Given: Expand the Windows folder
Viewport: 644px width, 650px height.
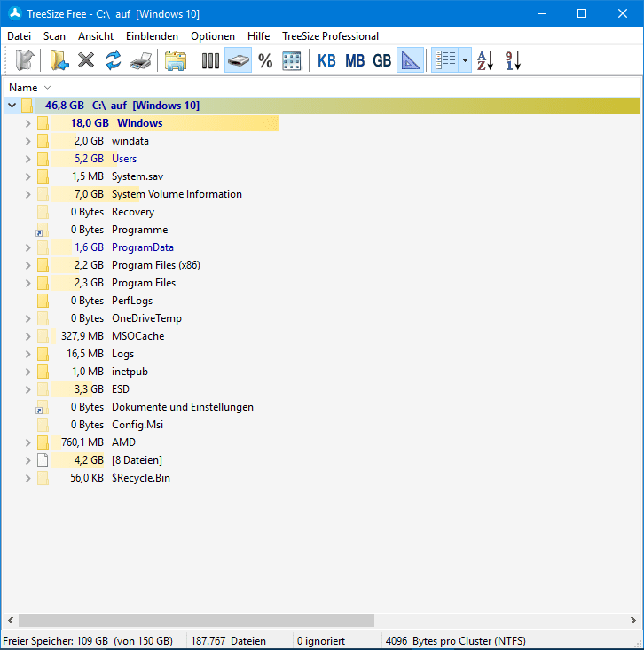Looking at the screenshot, I should 27,123.
